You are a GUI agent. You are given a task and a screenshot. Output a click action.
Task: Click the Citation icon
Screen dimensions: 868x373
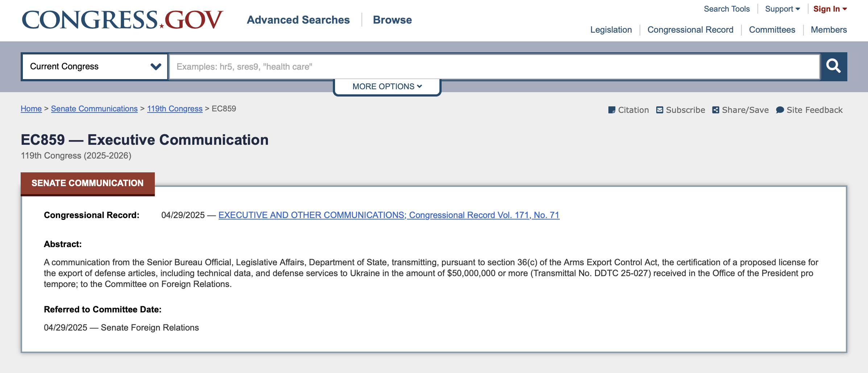tap(612, 110)
